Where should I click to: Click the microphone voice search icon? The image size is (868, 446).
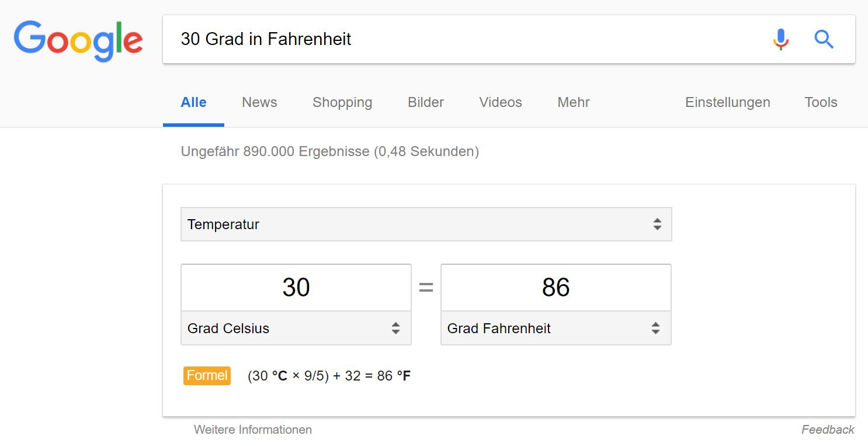780,40
